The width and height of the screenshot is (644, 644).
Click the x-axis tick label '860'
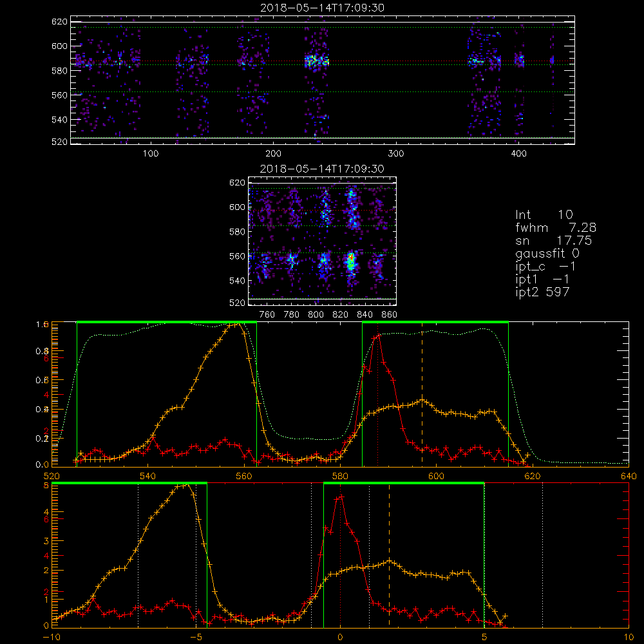[x=390, y=315]
